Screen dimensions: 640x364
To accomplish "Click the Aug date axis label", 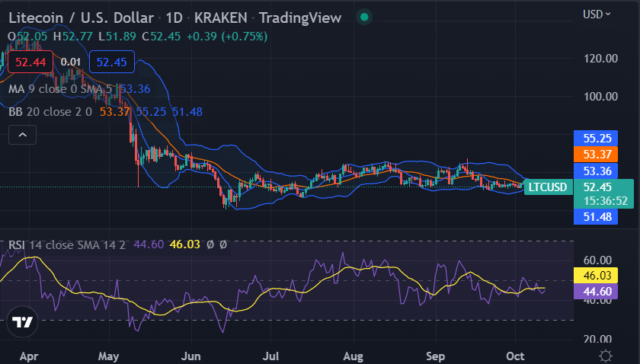I will tap(353, 356).
